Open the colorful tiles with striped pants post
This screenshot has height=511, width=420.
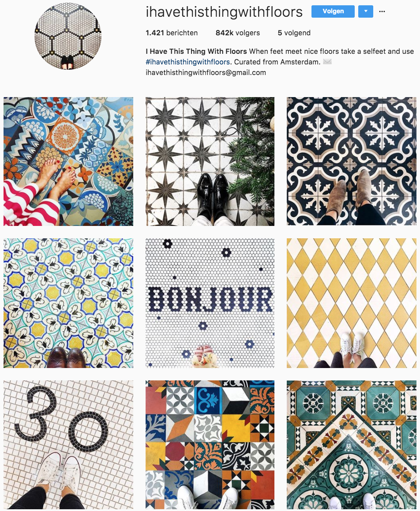pos(68,162)
